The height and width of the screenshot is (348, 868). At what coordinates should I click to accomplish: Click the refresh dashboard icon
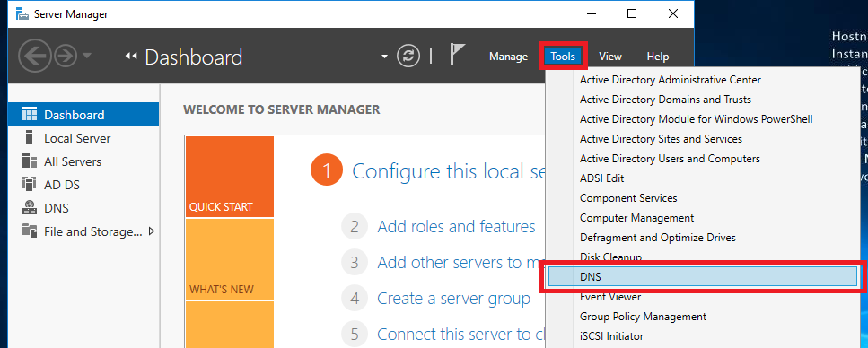click(x=408, y=56)
